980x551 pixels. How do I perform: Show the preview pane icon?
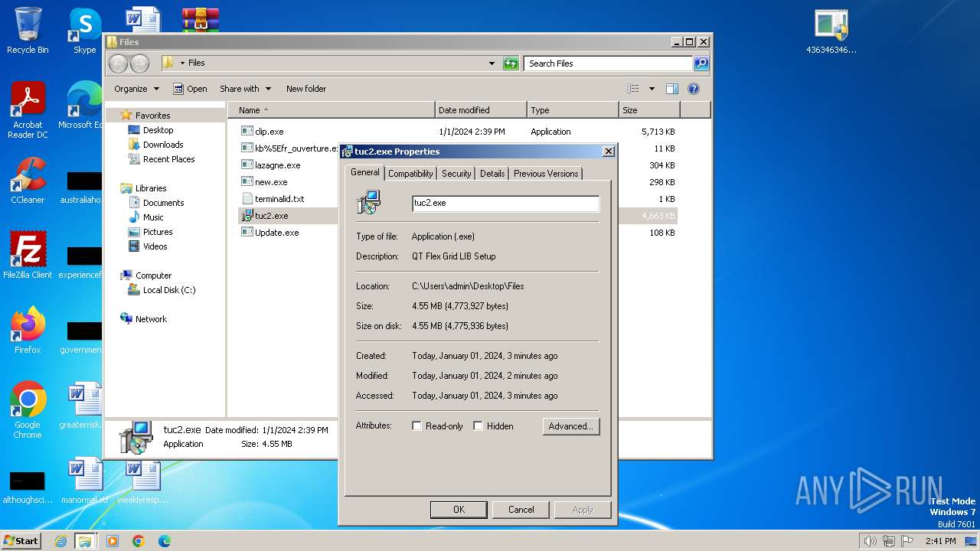coord(671,89)
